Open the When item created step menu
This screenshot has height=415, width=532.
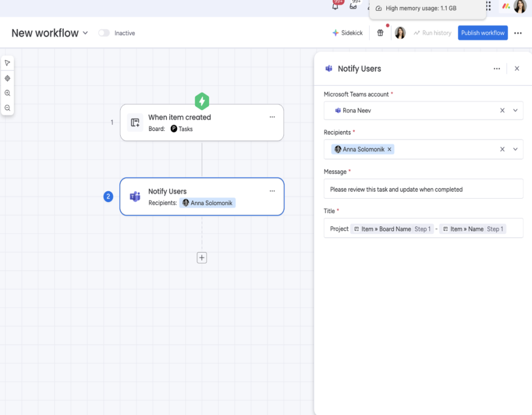coord(272,117)
